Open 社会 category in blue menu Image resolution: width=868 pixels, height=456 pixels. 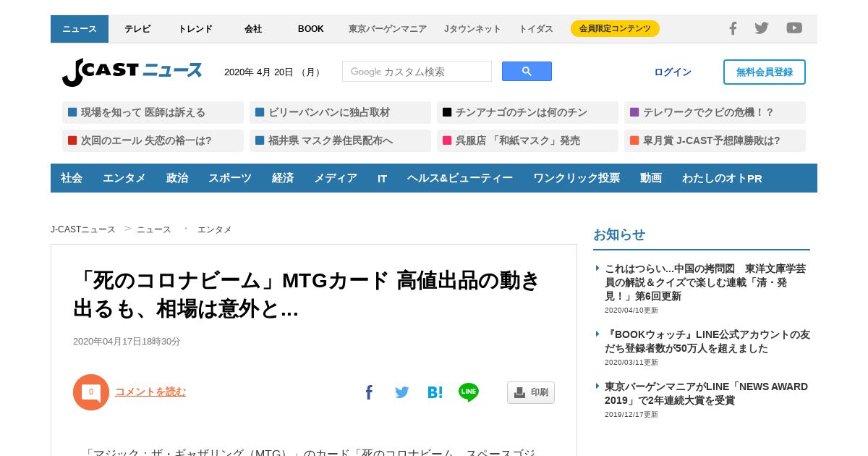point(72,178)
